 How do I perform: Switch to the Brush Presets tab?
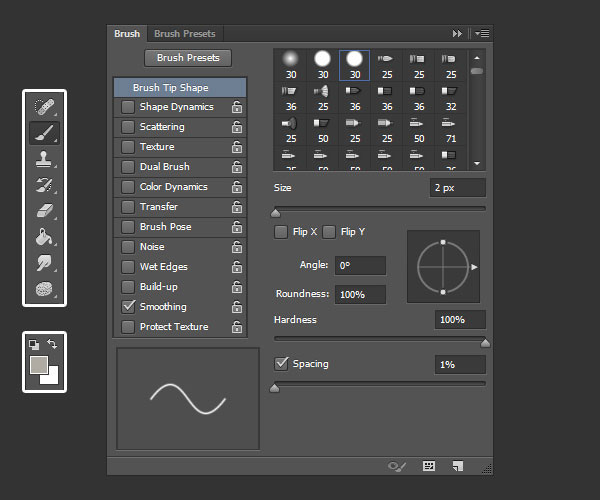(x=185, y=34)
